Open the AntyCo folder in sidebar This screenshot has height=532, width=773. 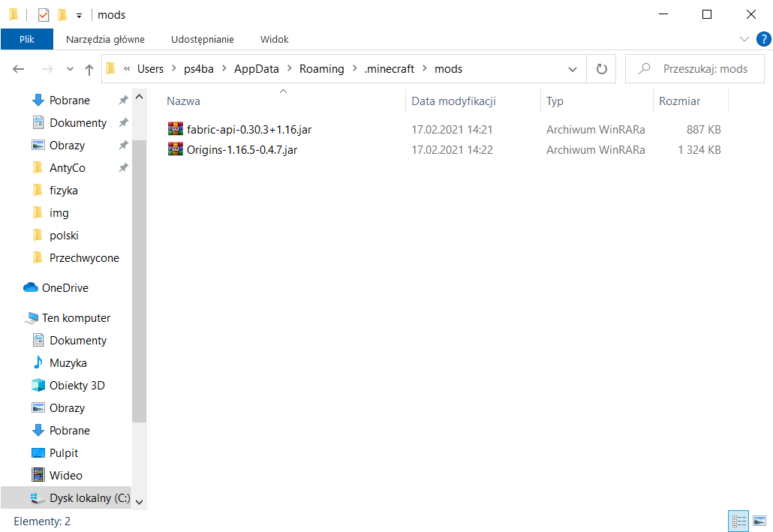click(67, 167)
